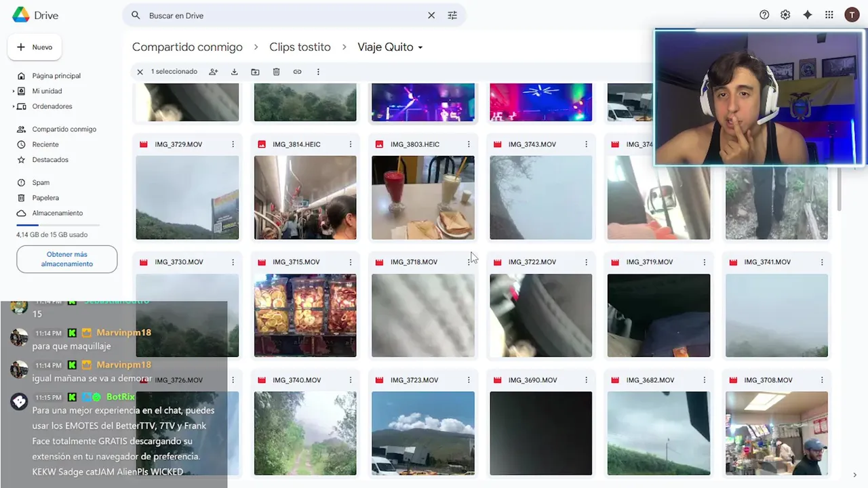This screenshot has height=488, width=868.
Task: Open more actions in selection toolbar
Action: pyautogui.click(x=318, y=72)
